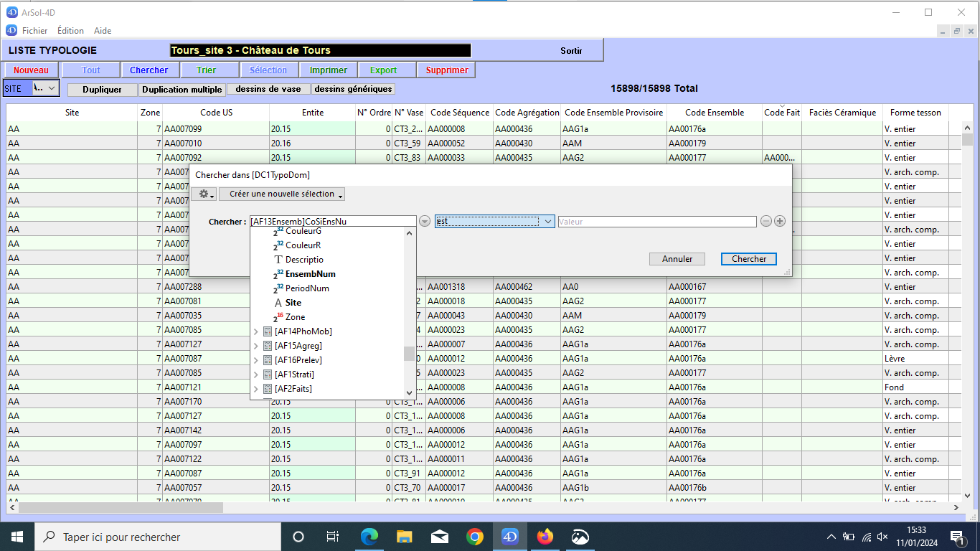Click the Supprimer button in the toolbar
Image resolution: width=980 pixels, height=551 pixels.
(x=446, y=70)
